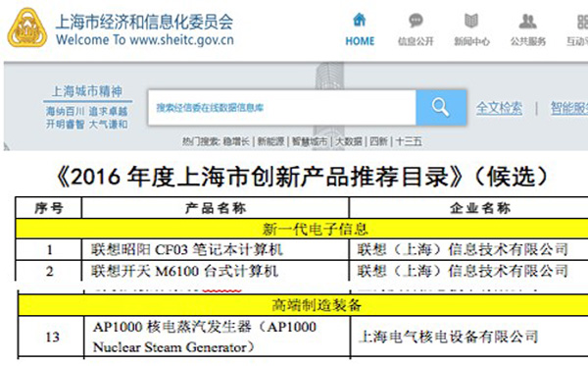This screenshot has width=588, height=366.
Task: Click the 序号 column header
Action: tap(49, 208)
